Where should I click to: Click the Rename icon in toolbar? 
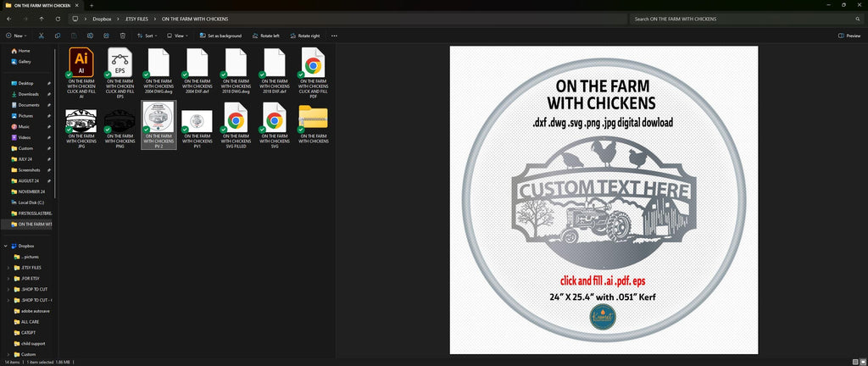click(x=90, y=36)
